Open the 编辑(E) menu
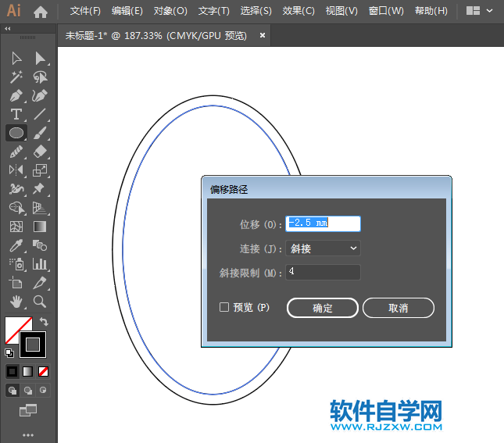The width and height of the screenshot is (504, 443). [127, 11]
